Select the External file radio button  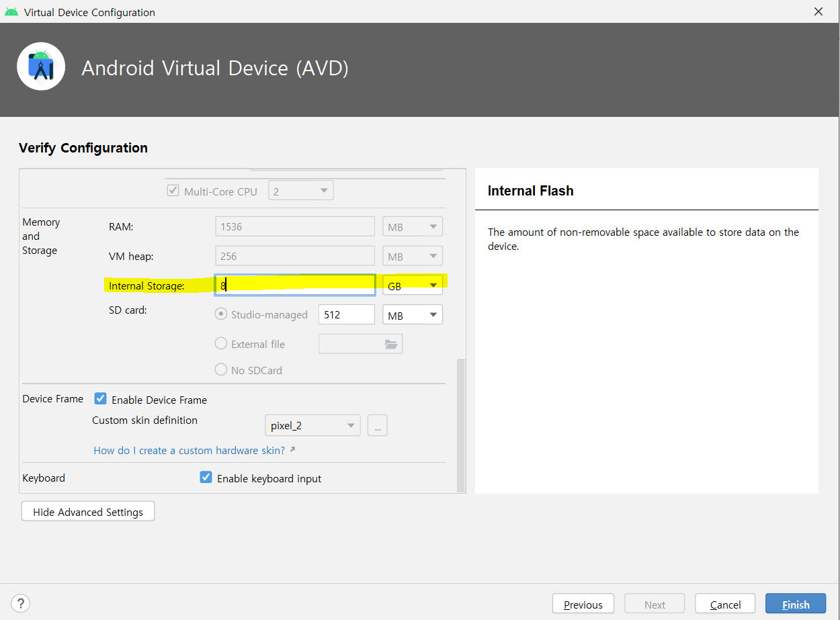pyautogui.click(x=220, y=343)
